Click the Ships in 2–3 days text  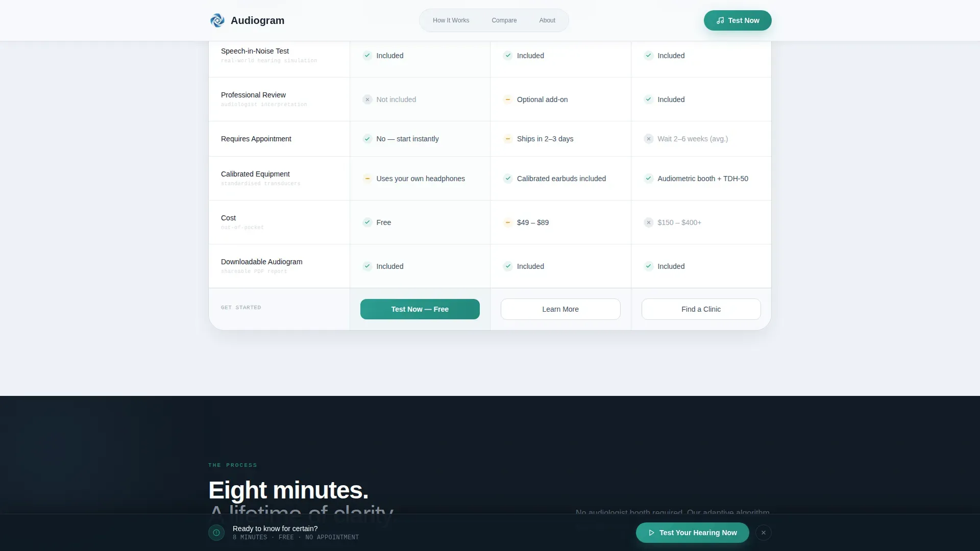[545, 139]
